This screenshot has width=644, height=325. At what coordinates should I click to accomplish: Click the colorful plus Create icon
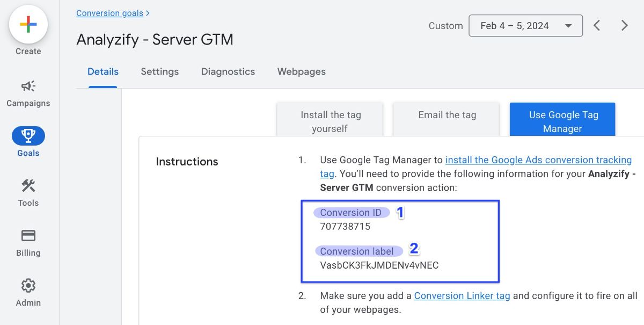click(28, 25)
